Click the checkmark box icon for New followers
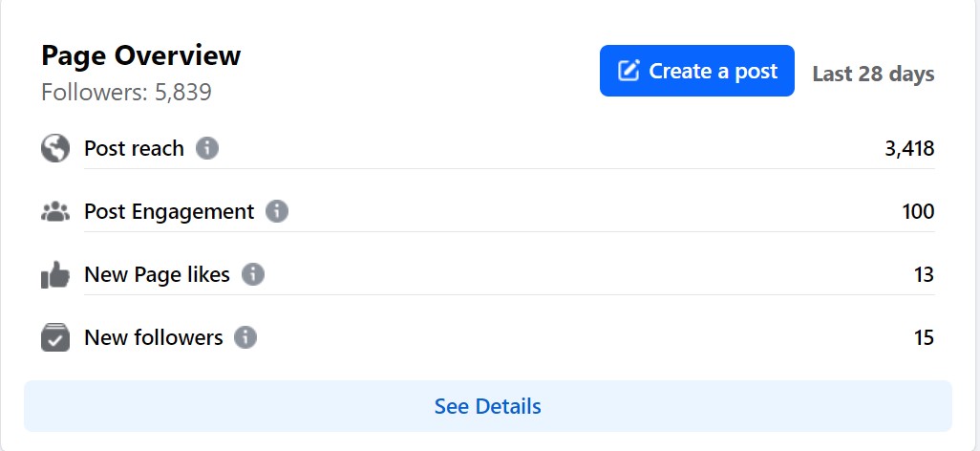 click(55, 338)
